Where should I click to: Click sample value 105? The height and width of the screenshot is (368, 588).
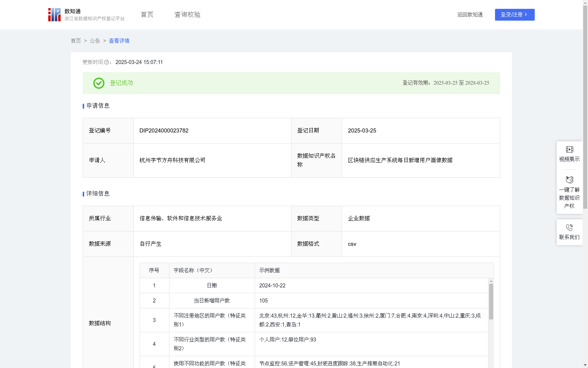pyautogui.click(x=263, y=301)
